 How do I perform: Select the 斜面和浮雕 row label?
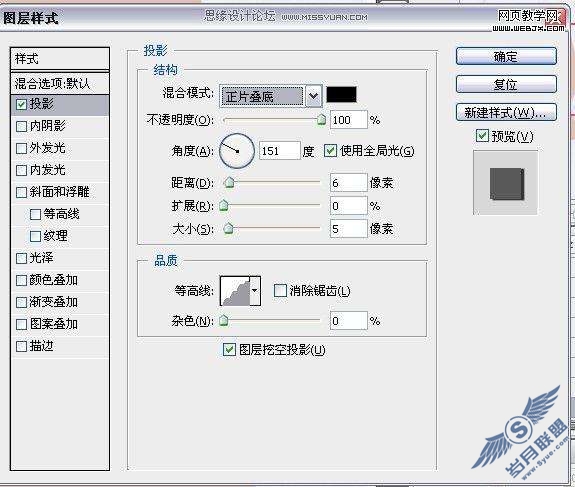click(60, 192)
